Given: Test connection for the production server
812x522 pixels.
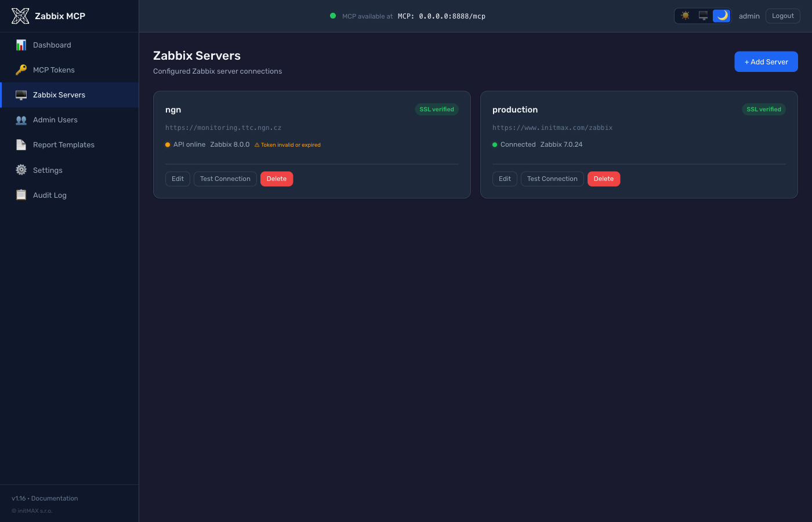Looking at the screenshot, I should (552, 179).
